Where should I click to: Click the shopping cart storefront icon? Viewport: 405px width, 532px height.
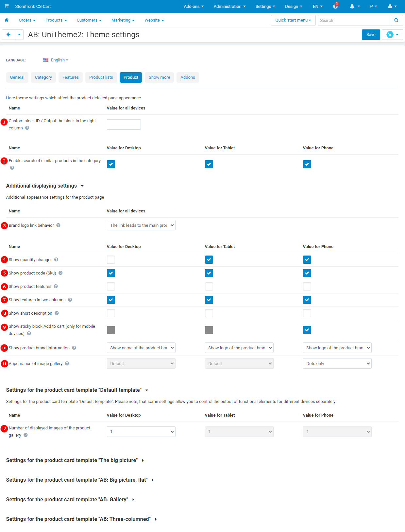point(7,6)
